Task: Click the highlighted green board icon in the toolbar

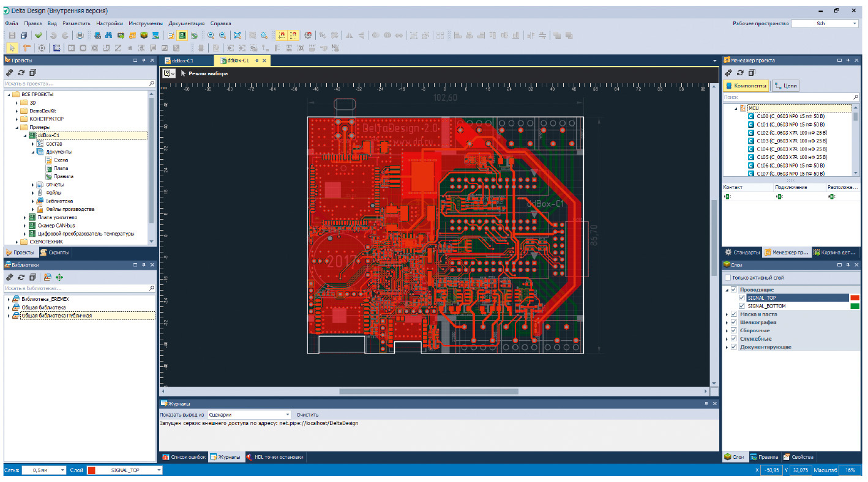Action: 182,35
